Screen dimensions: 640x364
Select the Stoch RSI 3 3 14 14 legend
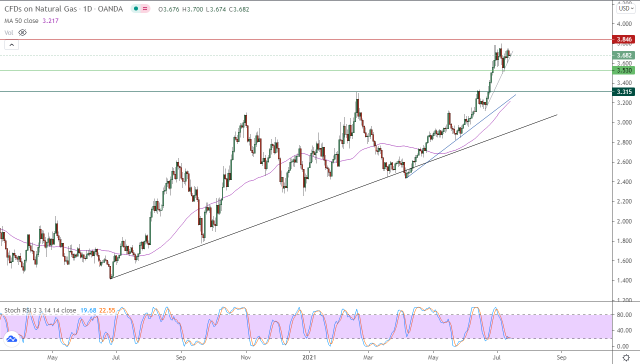pyautogui.click(x=40, y=310)
